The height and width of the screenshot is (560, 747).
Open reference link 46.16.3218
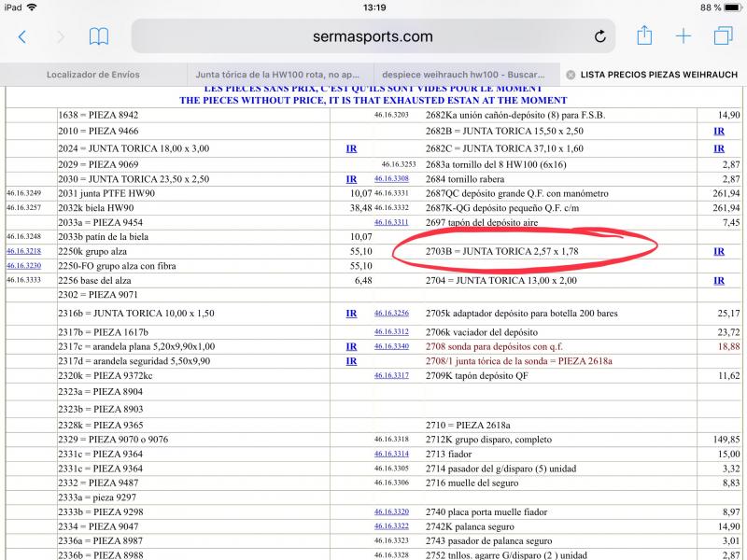pos(23,251)
